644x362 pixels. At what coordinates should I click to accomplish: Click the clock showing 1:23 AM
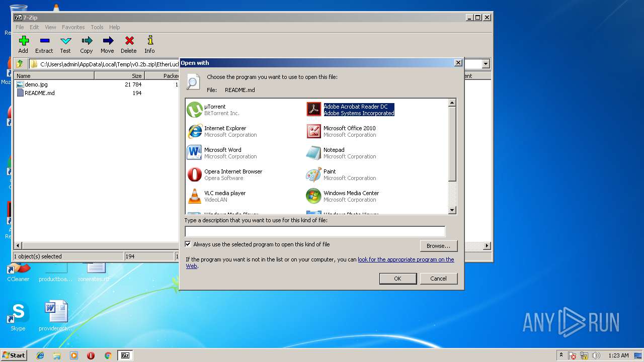point(618,355)
